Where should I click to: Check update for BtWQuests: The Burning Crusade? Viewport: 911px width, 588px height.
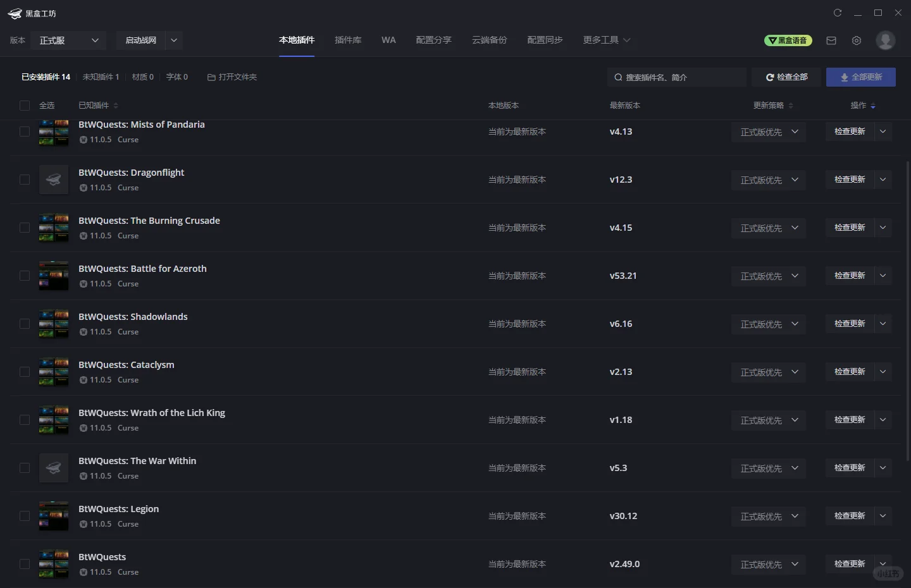click(850, 228)
